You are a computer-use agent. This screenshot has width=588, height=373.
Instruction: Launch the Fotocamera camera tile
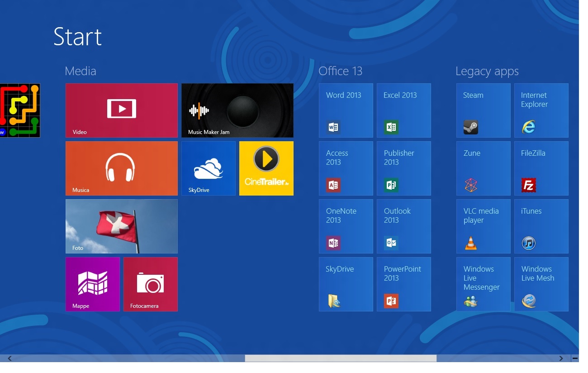151,284
